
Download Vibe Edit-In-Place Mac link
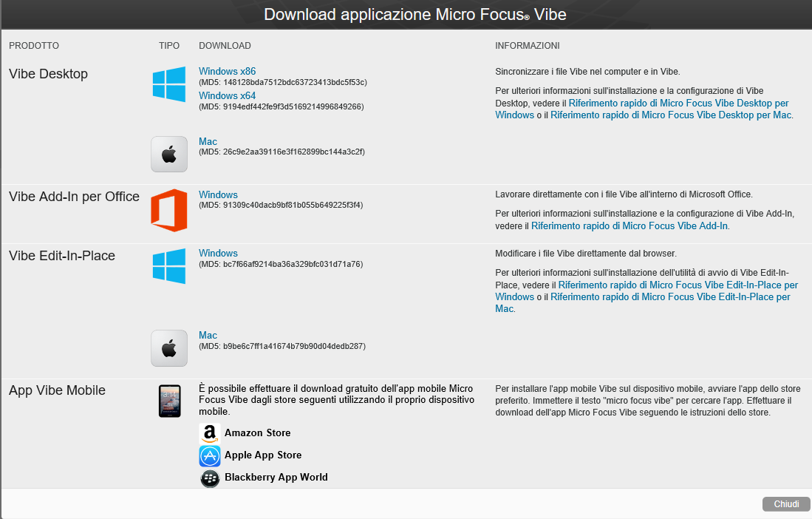208,335
